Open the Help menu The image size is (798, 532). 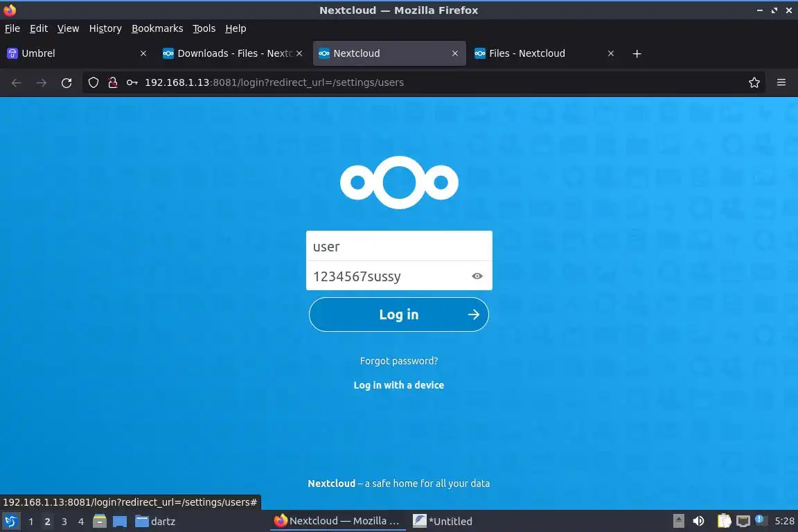coord(236,28)
